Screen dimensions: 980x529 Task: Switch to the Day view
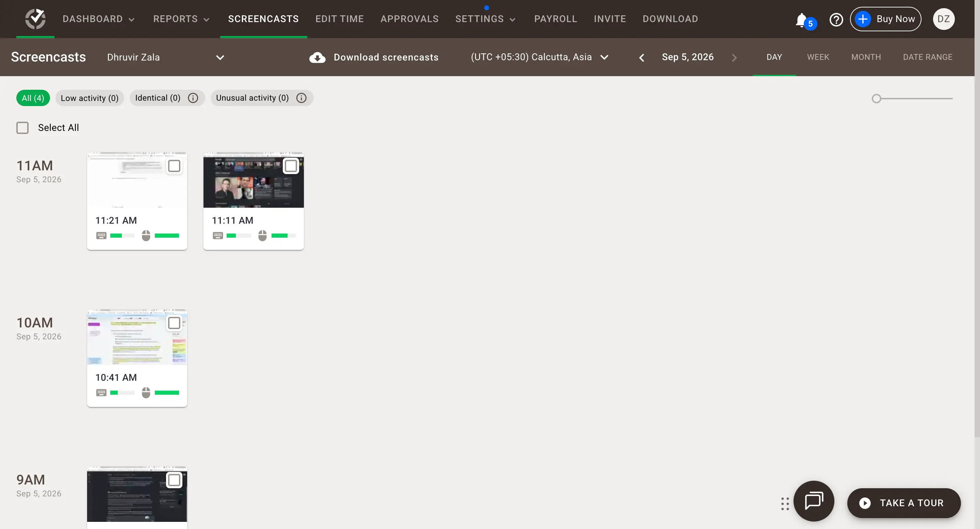[x=774, y=57]
